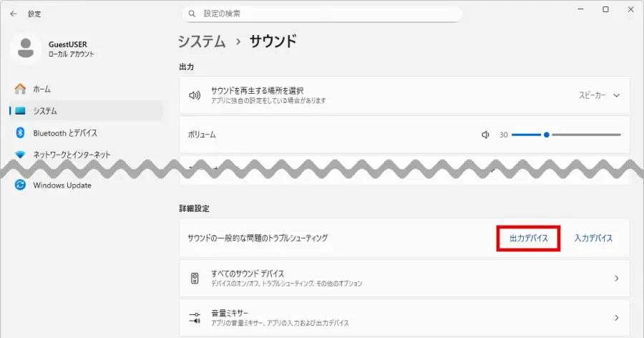Screen dimensions: 644x338
Task: Click the 音量ミキサー mixer icon
Action: (195, 317)
